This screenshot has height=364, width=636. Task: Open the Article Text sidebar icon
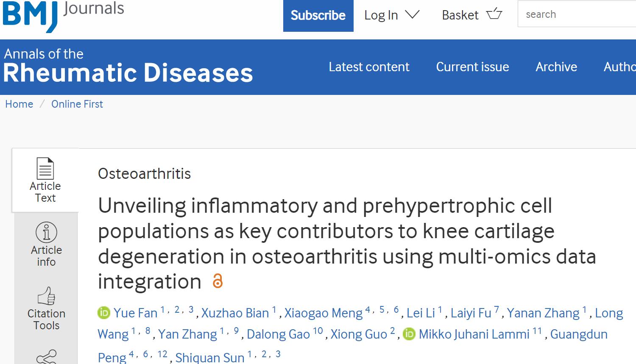(x=45, y=168)
